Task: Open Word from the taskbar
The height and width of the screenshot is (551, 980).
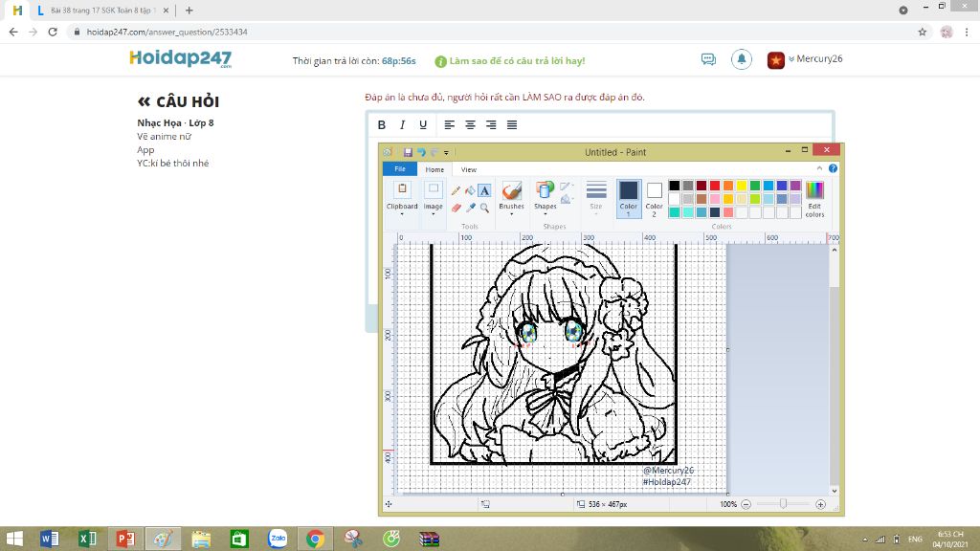Action: [50, 538]
